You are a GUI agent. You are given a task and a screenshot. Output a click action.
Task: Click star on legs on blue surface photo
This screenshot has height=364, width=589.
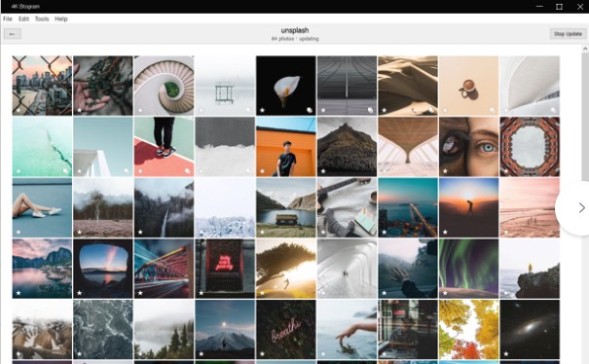click(x=18, y=233)
